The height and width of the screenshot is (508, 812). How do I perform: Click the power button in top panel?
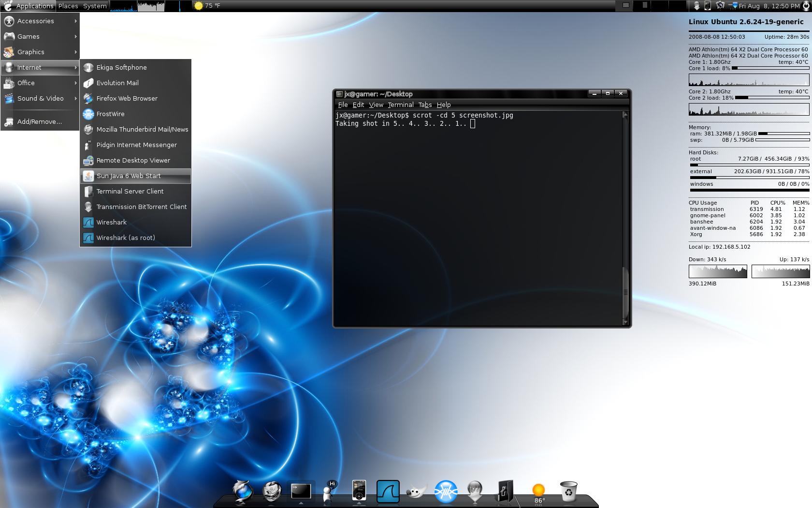pos(807,6)
